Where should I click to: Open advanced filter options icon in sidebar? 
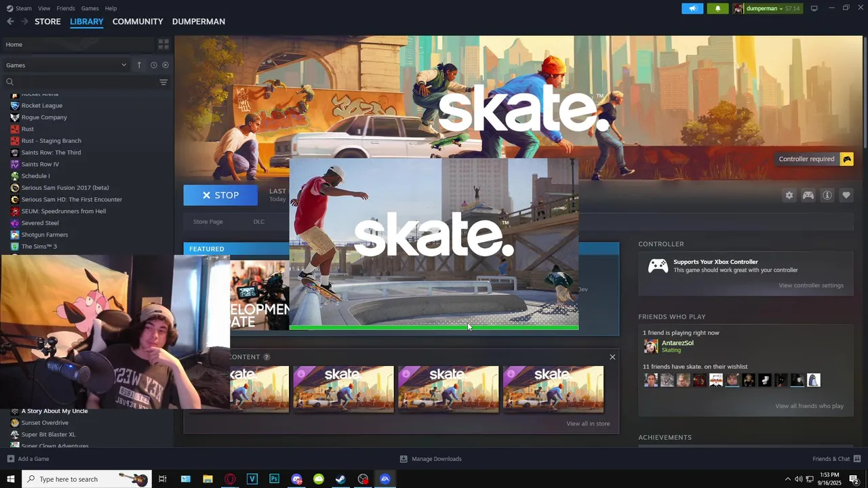tap(163, 82)
